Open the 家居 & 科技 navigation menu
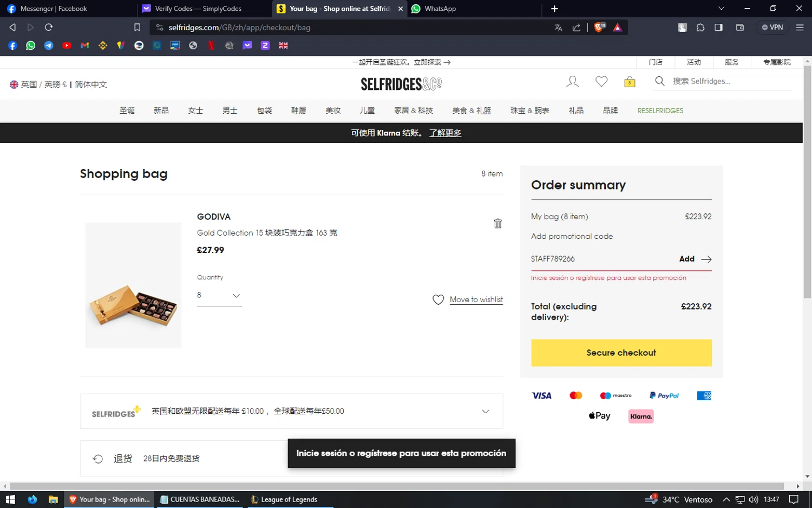This screenshot has width=812, height=508. [x=414, y=110]
